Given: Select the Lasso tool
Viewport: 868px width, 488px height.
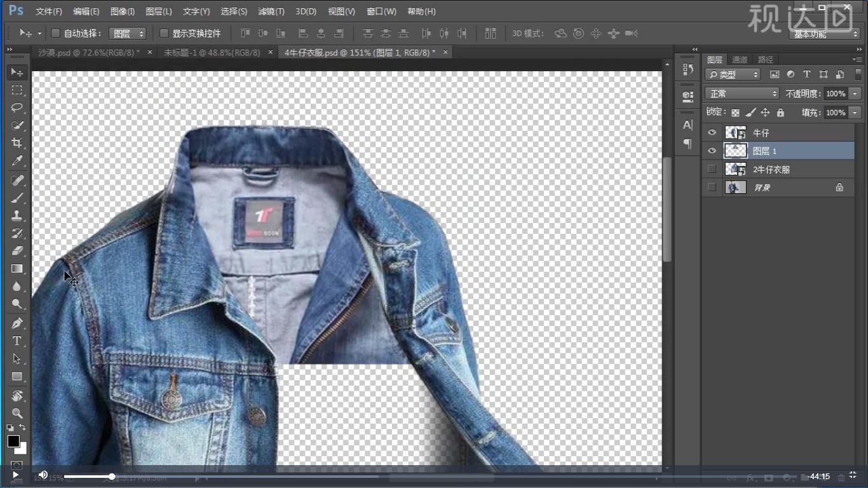Looking at the screenshot, I should [17, 107].
